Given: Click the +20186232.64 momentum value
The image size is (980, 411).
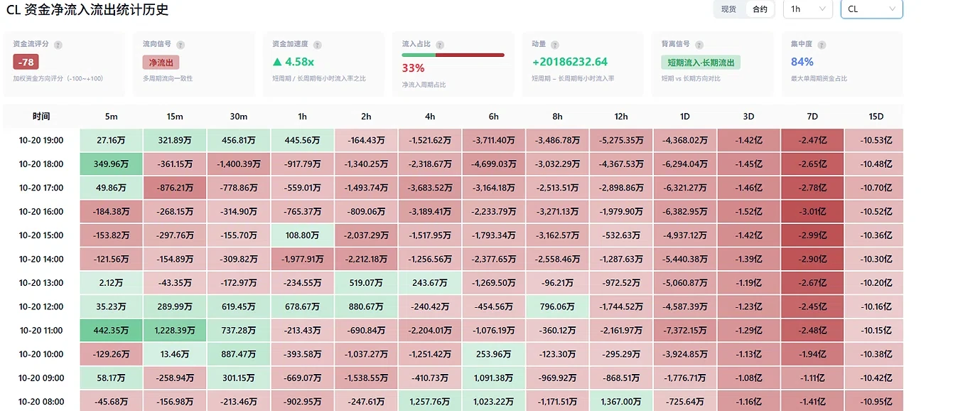Looking at the screenshot, I should (570, 62).
